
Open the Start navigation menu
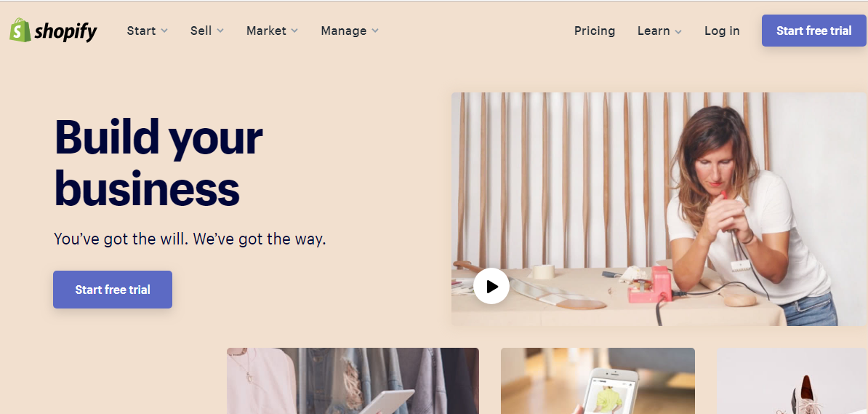[x=148, y=31]
